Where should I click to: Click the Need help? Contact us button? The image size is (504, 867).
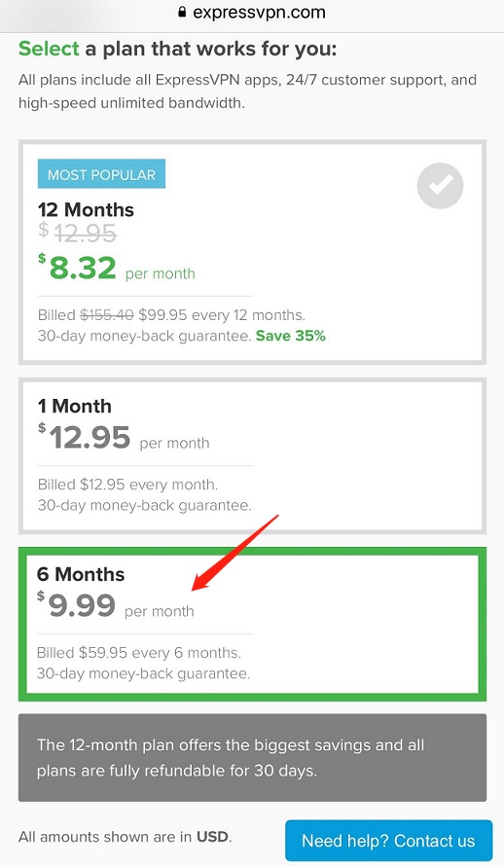pyautogui.click(x=388, y=841)
